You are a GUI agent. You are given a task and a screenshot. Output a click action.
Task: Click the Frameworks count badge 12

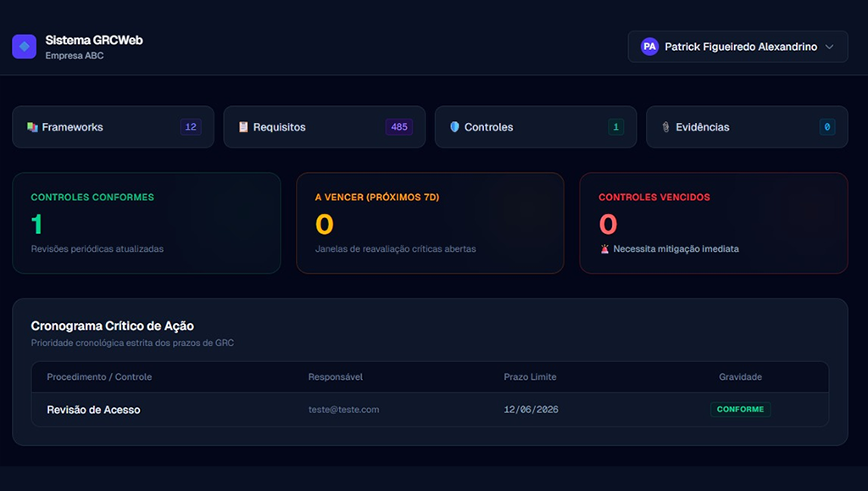(191, 126)
